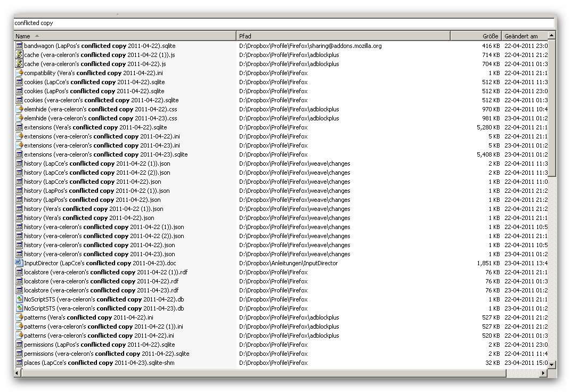This screenshot has width=571, height=392.
Task: Click the 32 KB size cell
Action: [492, 363]
